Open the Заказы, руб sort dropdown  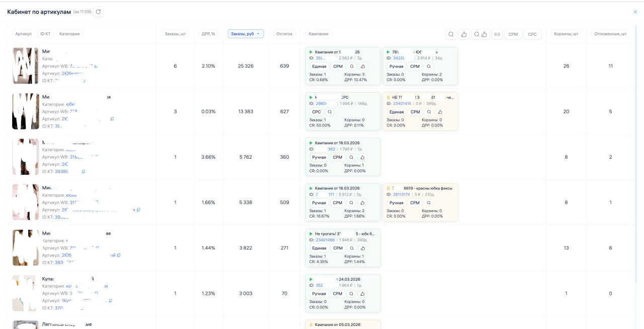click(246, 34)
